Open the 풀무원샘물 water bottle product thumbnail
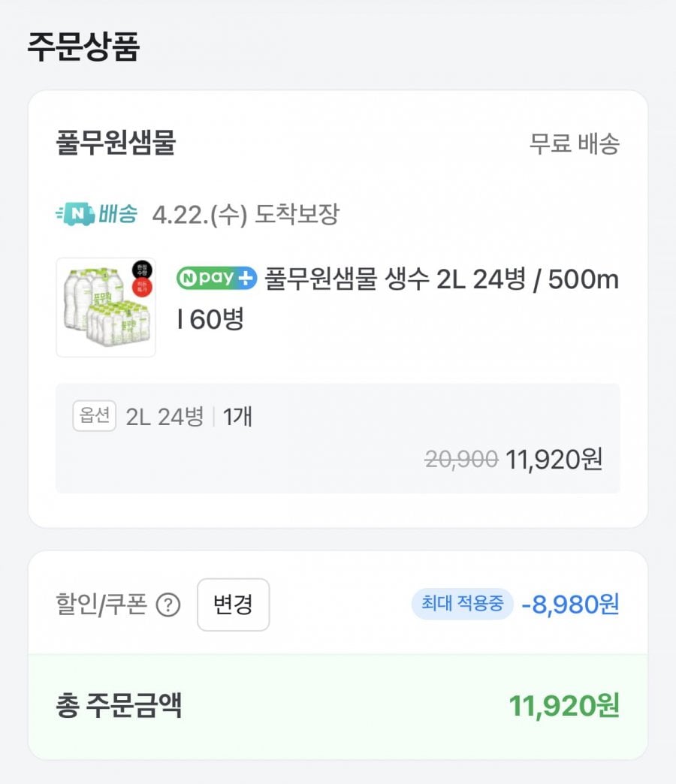This screenshot has height=784, width=676. tap(106, 307)
